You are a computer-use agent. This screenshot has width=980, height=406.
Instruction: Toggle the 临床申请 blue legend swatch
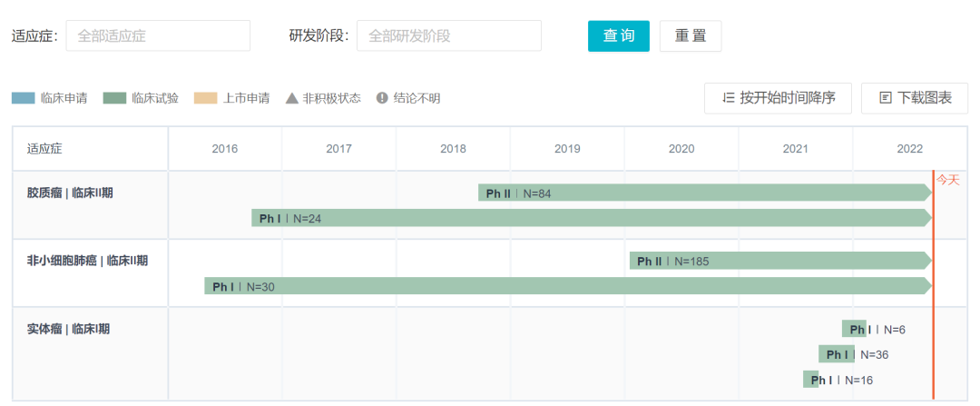click(24, 98)
